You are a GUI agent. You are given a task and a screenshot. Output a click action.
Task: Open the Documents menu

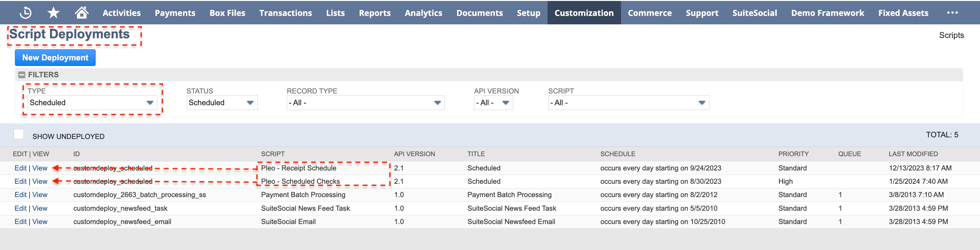[x=479, y=13]
